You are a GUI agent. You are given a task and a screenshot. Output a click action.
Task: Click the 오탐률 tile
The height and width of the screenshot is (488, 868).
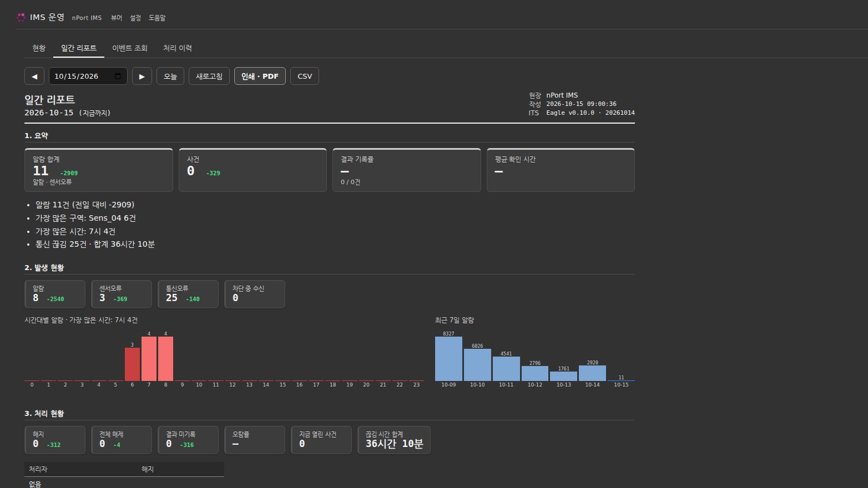click(255, 440)
